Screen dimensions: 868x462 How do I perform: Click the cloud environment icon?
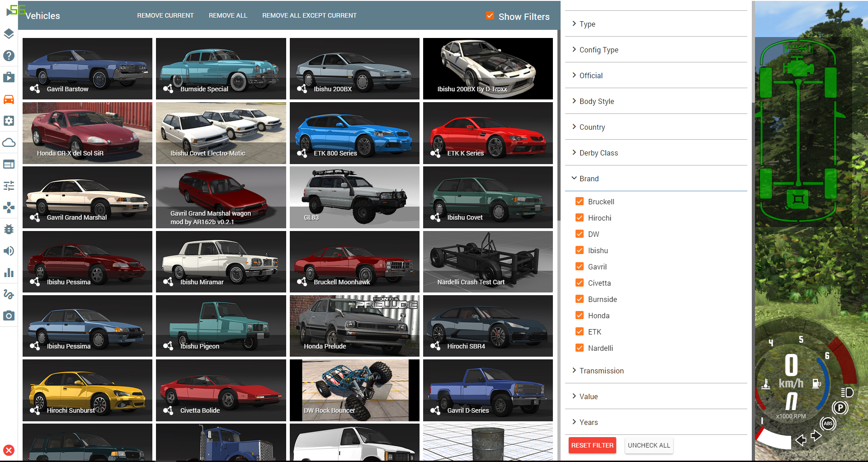coord(9,142)
